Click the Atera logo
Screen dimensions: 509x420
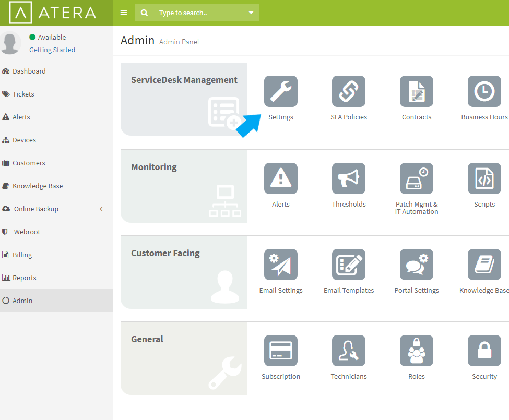(x=53, y=13)
